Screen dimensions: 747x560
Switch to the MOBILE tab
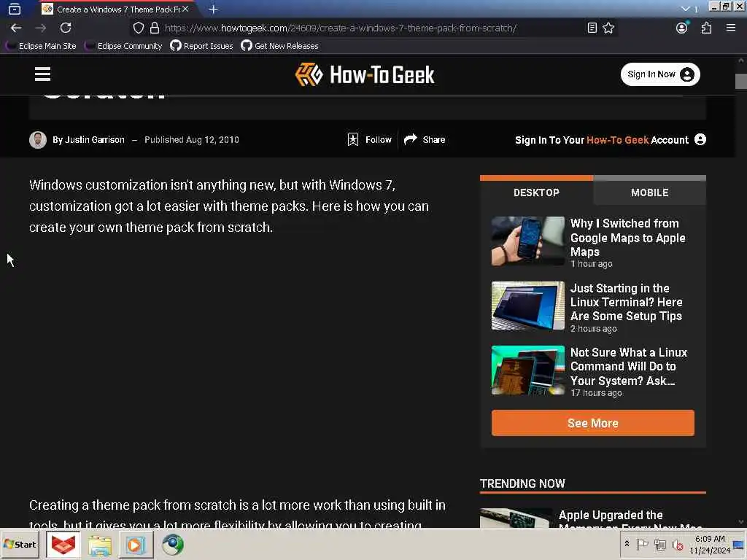[x=650, y=192]
